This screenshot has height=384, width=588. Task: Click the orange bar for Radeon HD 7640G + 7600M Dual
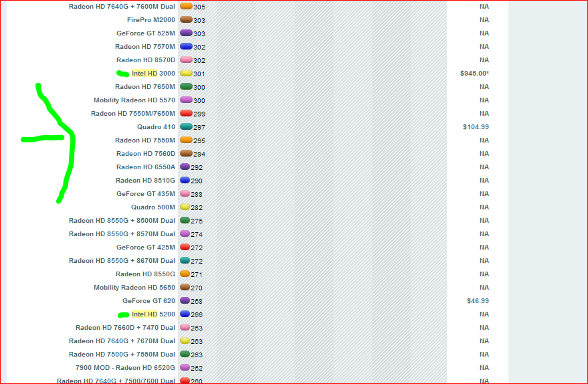[186, 6]
